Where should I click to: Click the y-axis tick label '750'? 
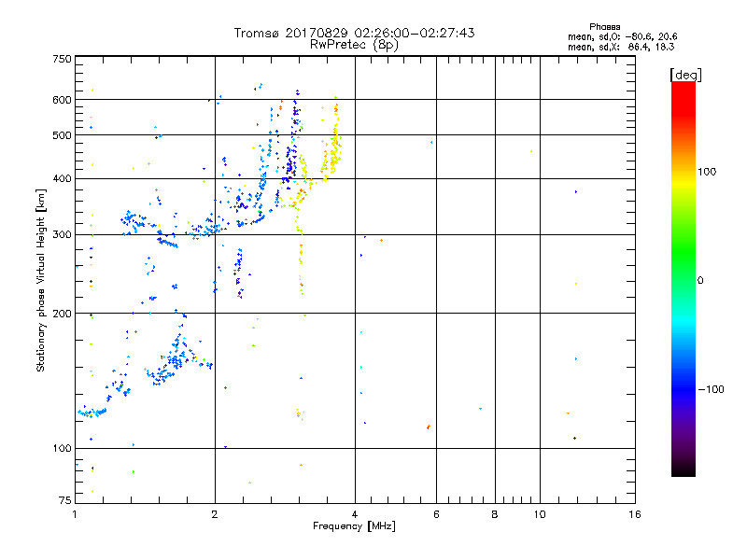[62, 59]
